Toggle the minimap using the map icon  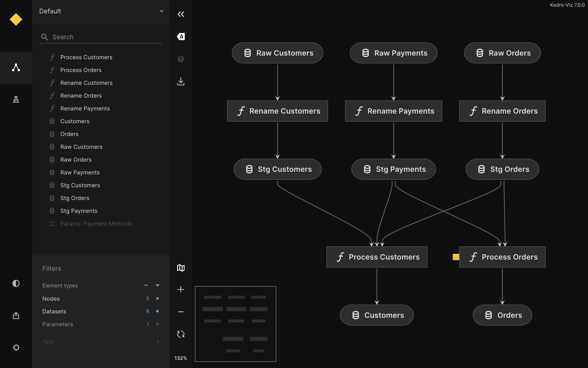point(181,268)
